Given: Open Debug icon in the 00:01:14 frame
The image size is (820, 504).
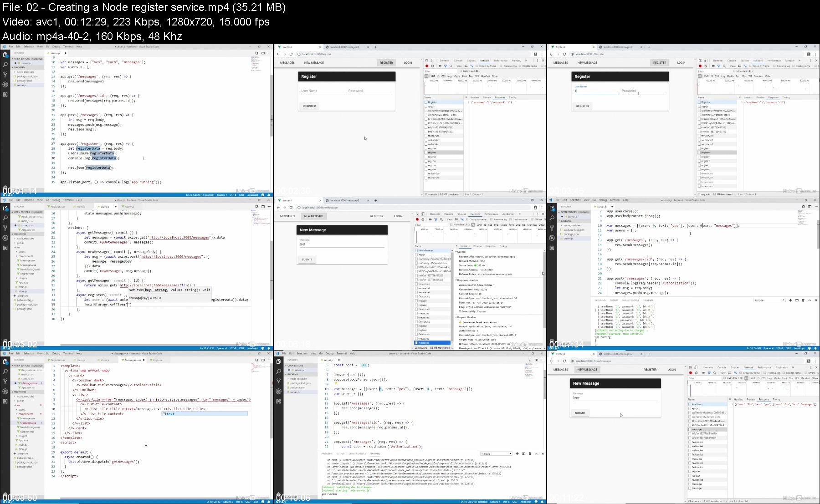Looking at the screenshot, I should (5, 84).
